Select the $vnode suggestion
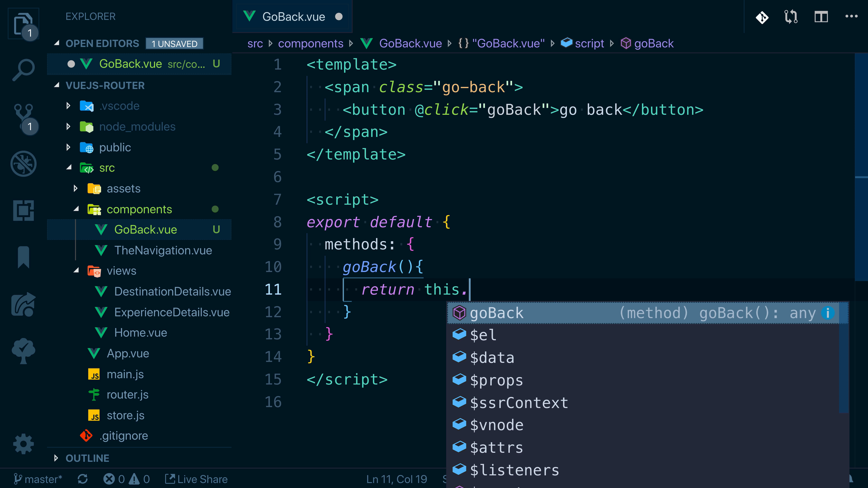This screenshot has height=488, width=868. click(643, 425)
